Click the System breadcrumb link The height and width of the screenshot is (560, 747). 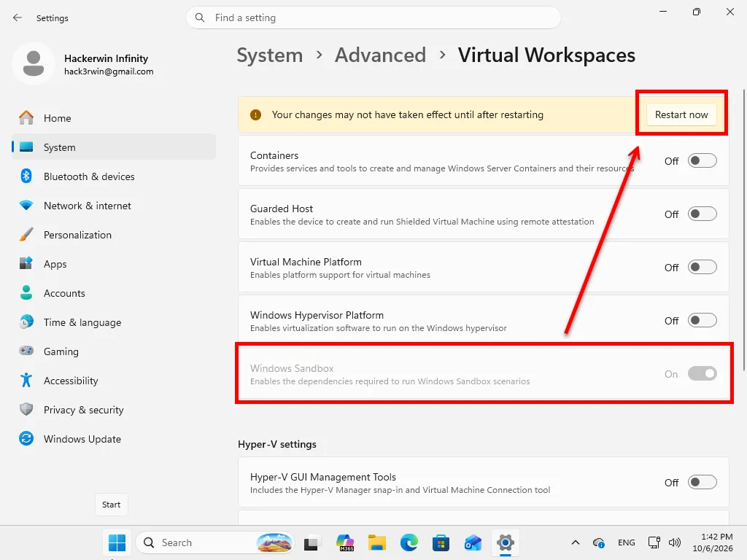[270, 55]
